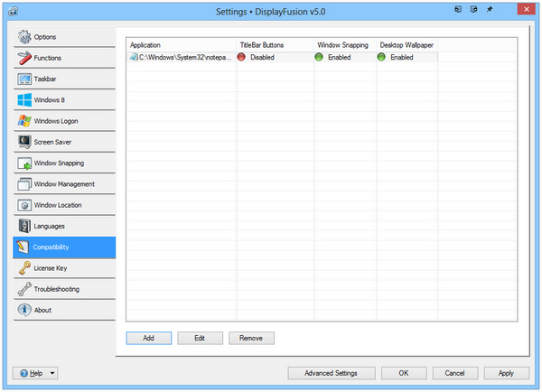Click the Troubleshooting wrench icon
This screenshot has width=542, height=392.
click(24, 289)
